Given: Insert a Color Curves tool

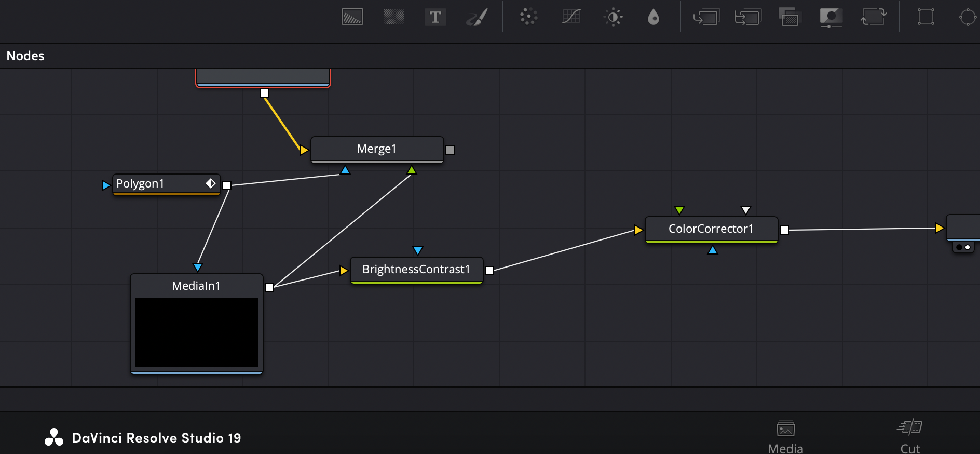Looking at the screenshot, I should pos(571,17).
